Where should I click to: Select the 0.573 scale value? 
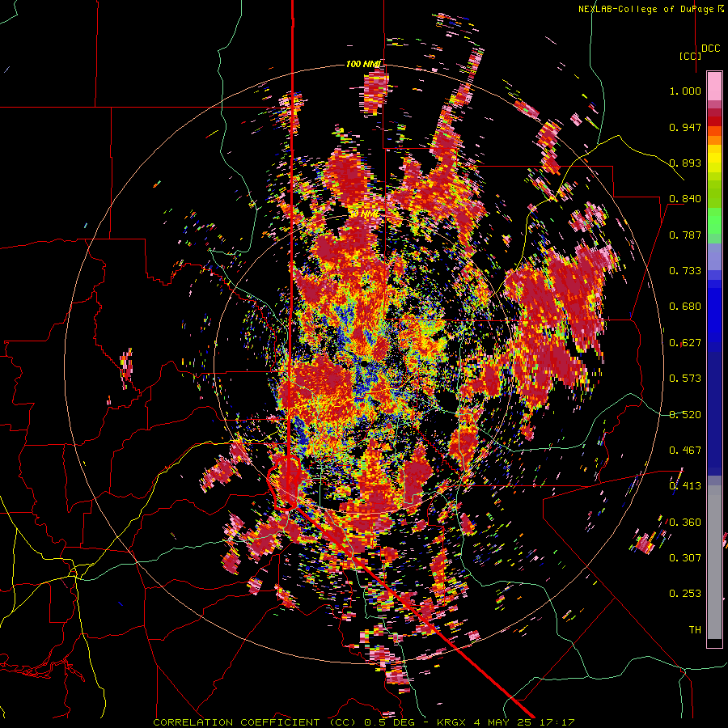coord(685,379)
